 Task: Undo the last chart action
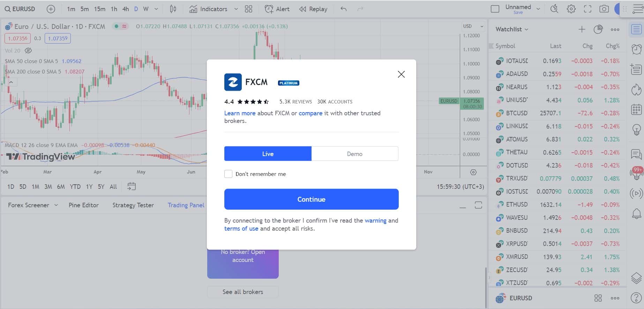click(x=344, y=9)
